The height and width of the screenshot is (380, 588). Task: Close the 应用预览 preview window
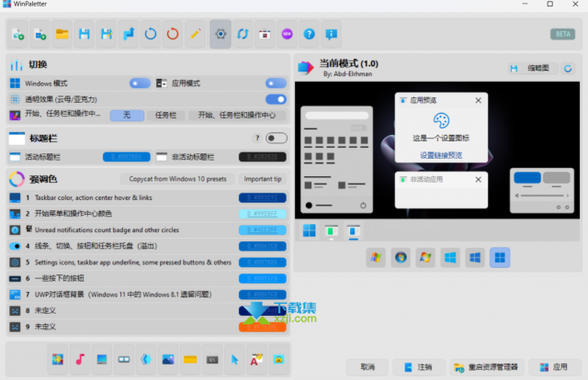click(x=478, y=100)
